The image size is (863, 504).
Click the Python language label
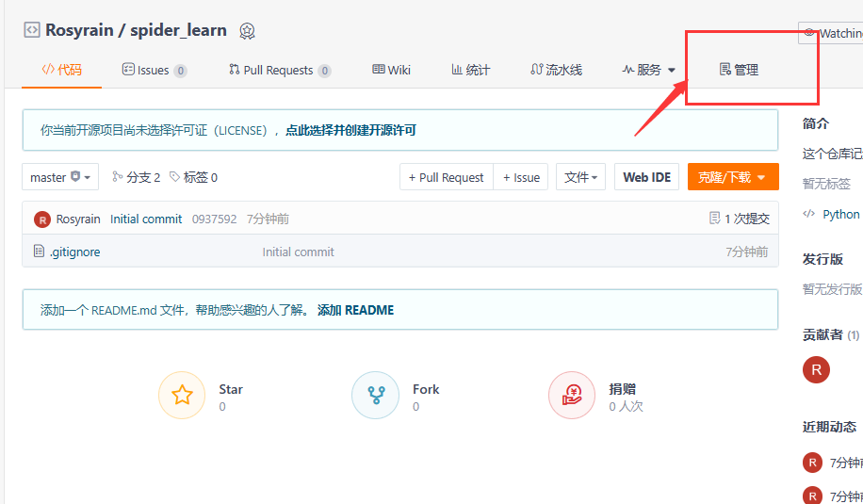tap(841, 214)
